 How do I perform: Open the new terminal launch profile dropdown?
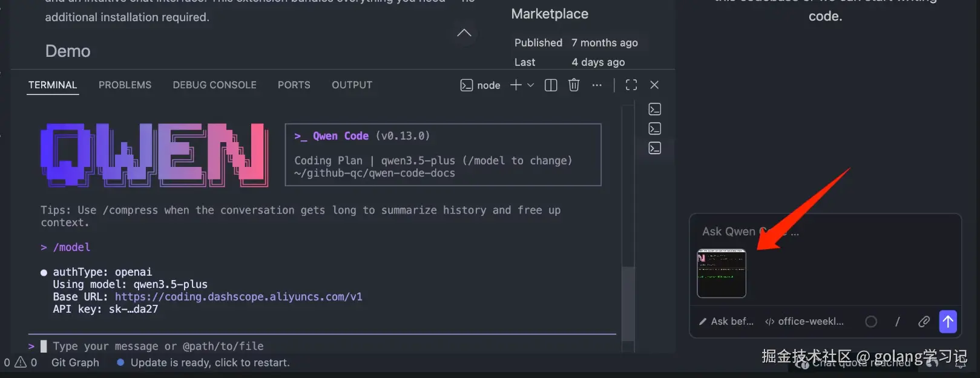[x=531, y=85]
